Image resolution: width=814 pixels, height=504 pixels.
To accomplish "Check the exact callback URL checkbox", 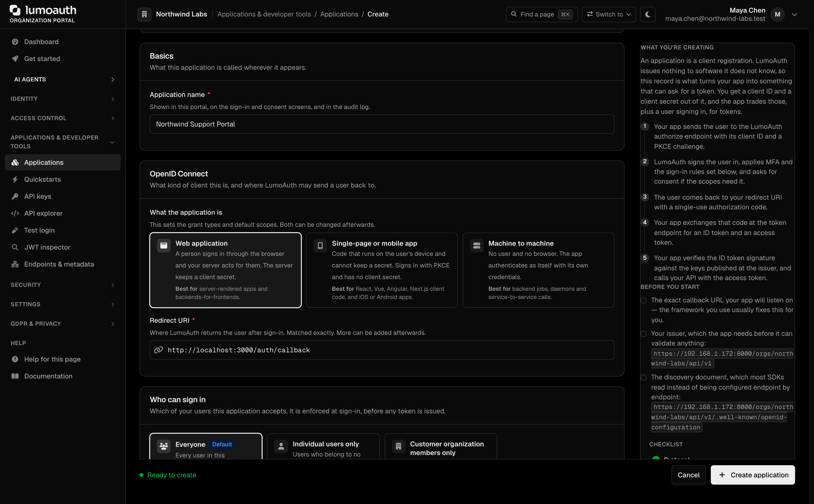I will [x=643, y=301].
